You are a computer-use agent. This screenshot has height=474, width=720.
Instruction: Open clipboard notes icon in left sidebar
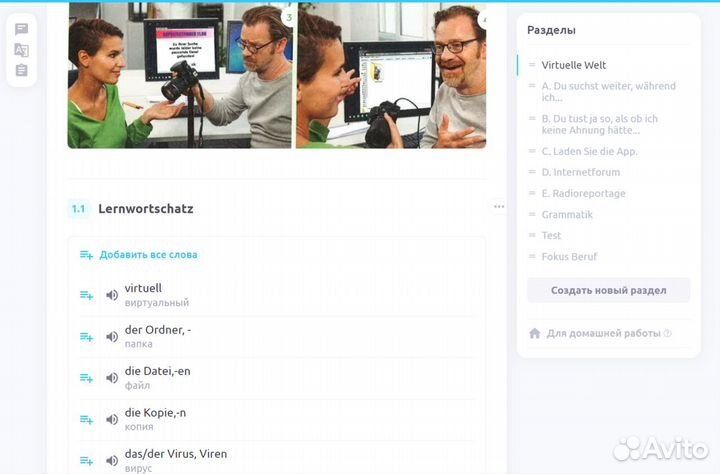pyautogui.click(x=21, y=70)
